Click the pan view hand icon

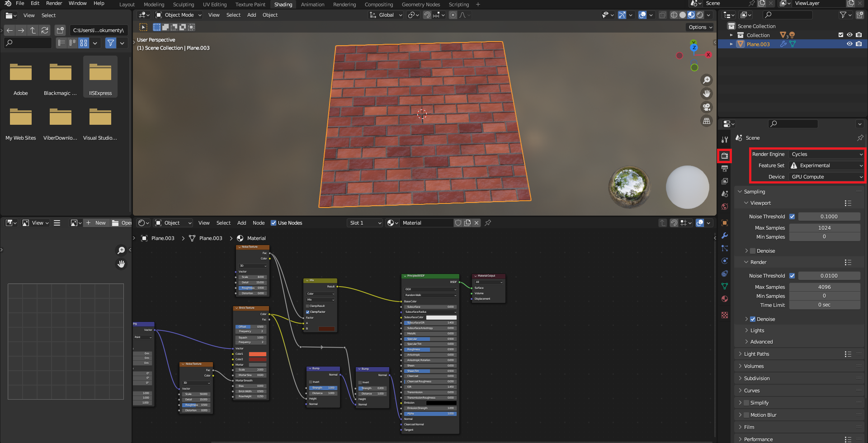click(x=706, y=94)
